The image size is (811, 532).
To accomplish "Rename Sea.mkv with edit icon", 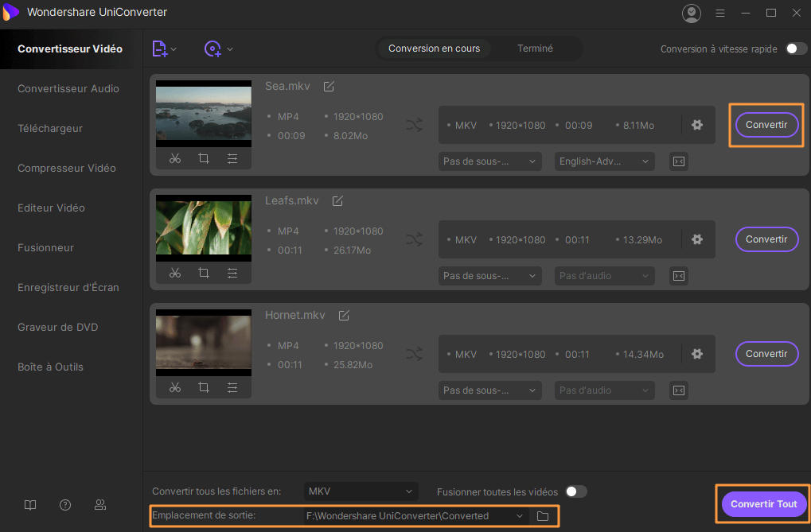I will coord(329,87).
